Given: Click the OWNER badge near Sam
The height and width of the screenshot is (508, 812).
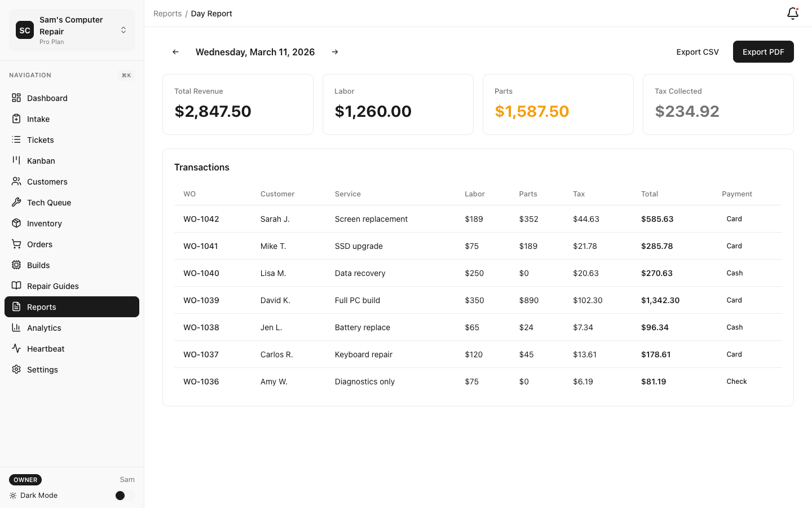Looking at the screenshot, I should click(x=25, y=479).
